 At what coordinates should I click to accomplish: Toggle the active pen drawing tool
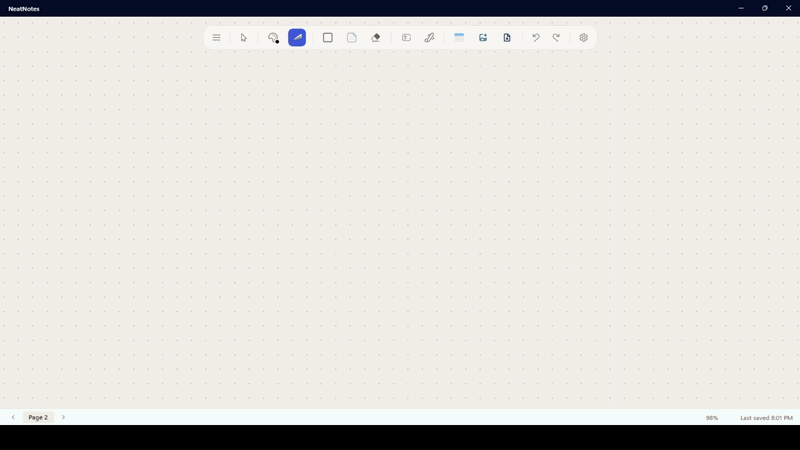coord(297,38)
